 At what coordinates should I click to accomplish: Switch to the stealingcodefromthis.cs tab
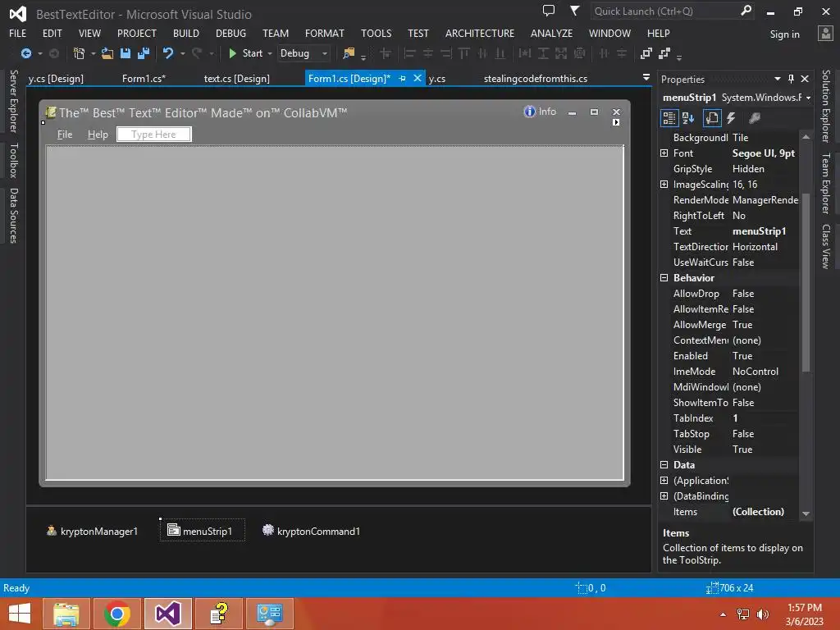[536, 78]
